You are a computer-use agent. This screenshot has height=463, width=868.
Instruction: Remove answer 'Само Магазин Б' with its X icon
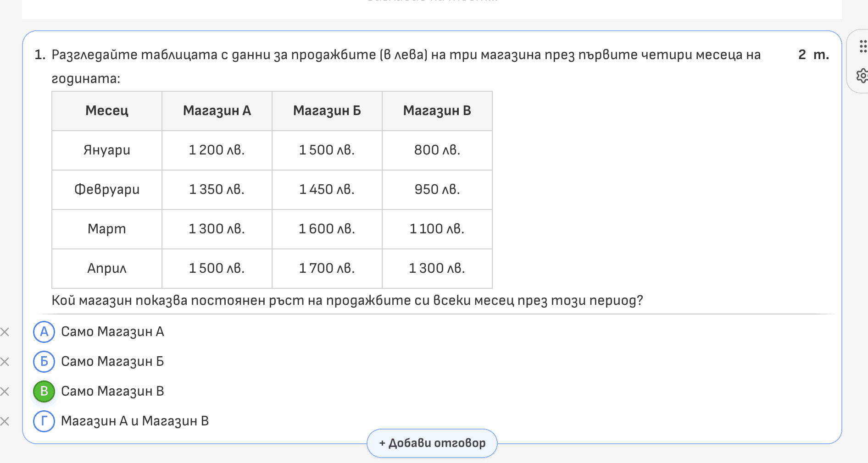[5, 362]
